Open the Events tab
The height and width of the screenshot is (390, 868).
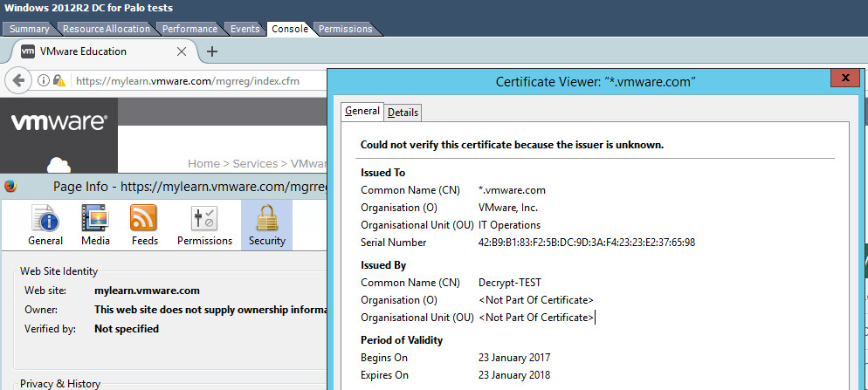coord(245,29)
